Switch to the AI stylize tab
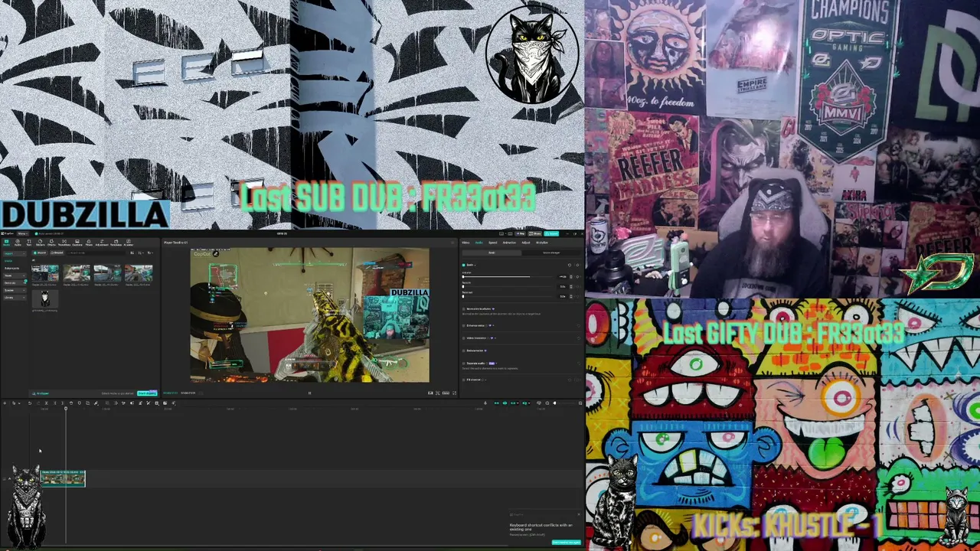Viewport: 980px width, 551px height. 542,243
